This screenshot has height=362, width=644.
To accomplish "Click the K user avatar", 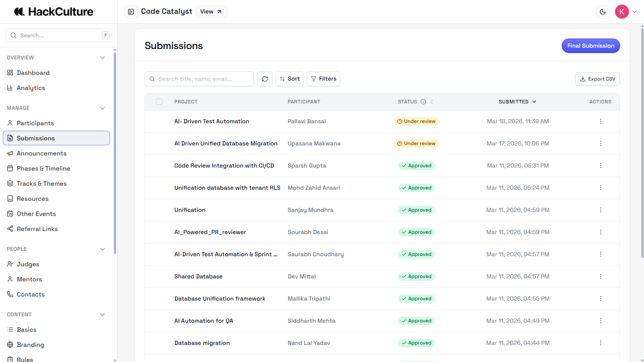I will (622, 12).
